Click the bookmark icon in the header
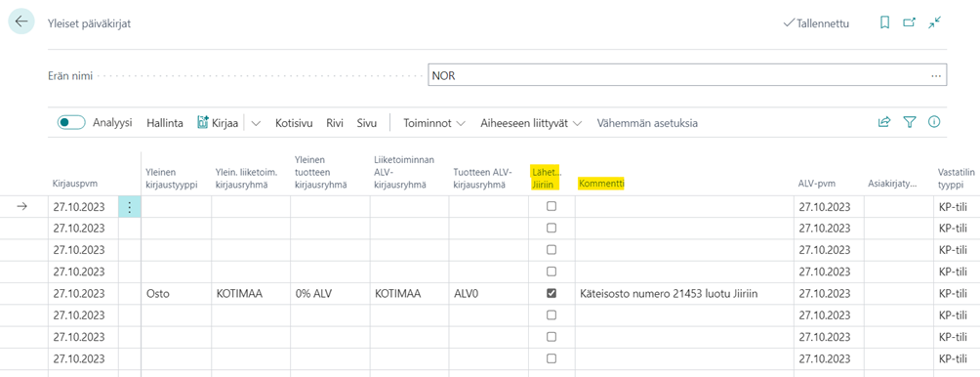980x377 pixels. [x=884, y=22]
